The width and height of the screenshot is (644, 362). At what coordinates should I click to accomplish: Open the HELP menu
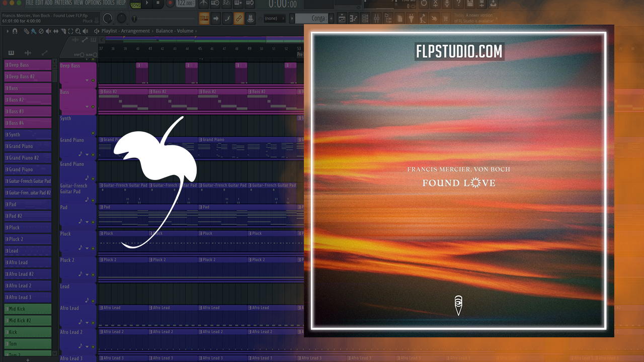tap(121, 3)
